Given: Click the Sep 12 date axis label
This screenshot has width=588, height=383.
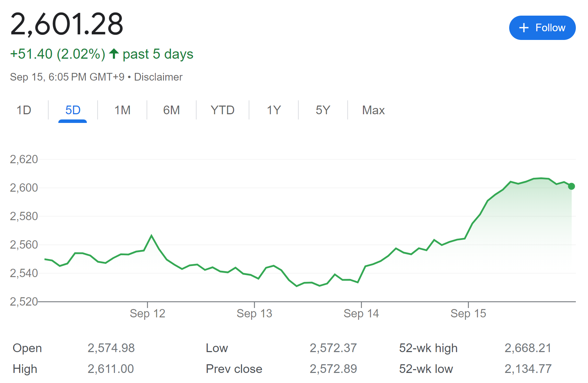Looking at the screenshot, I should tap(147, 314).
